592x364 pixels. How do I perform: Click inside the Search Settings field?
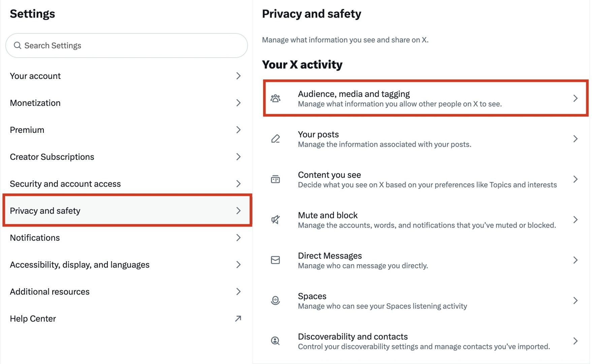tap(101, 45)
